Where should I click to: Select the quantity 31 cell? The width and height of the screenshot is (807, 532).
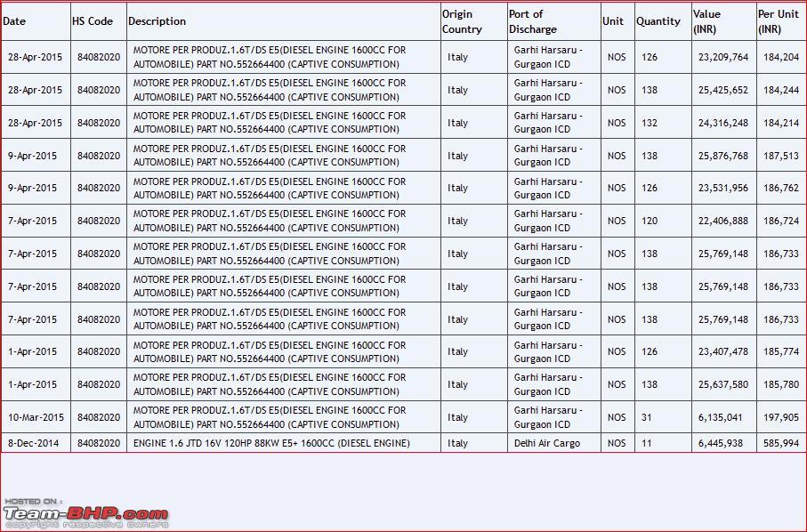647,417
